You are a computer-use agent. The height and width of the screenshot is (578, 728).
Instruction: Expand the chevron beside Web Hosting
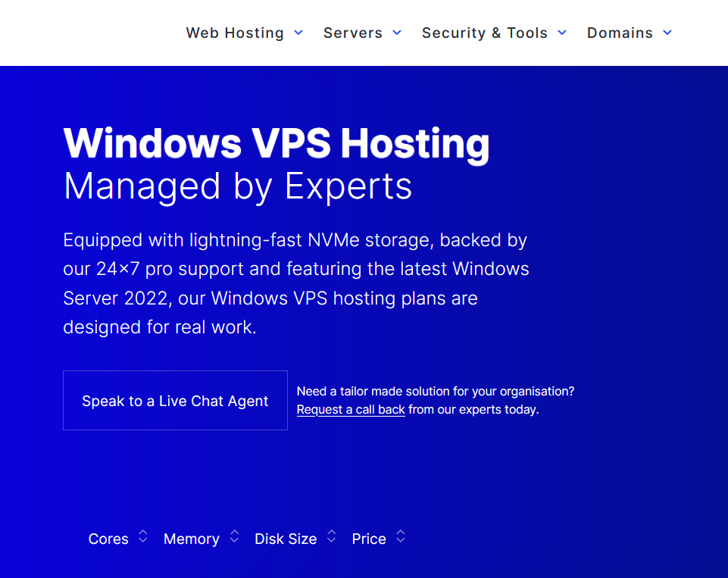pos(298,33)
